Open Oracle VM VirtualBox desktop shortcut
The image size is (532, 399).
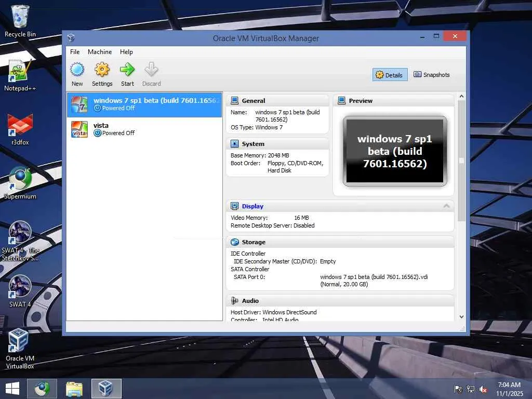tap(20, 349)
